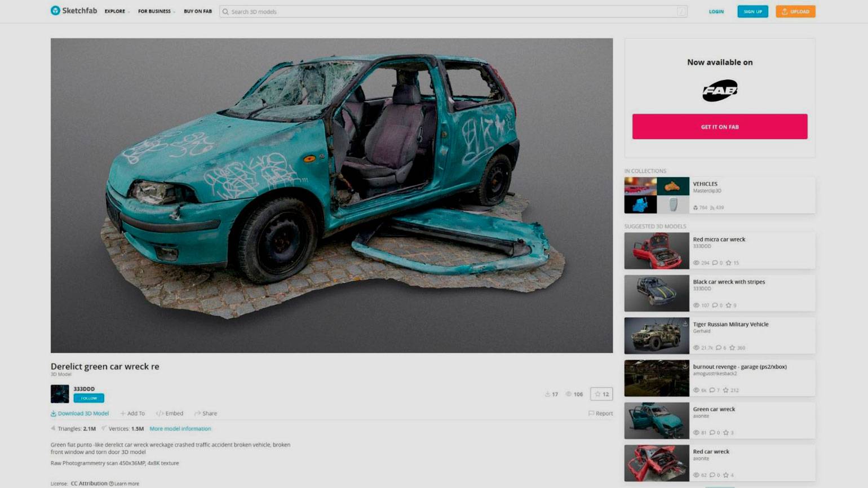Click the Report flag icon

point(591,414)
